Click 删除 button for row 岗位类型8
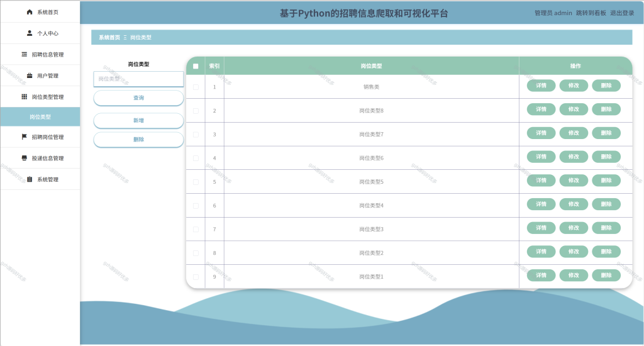The height and width of the screenshot is (346, 644). tap(606, 109)
